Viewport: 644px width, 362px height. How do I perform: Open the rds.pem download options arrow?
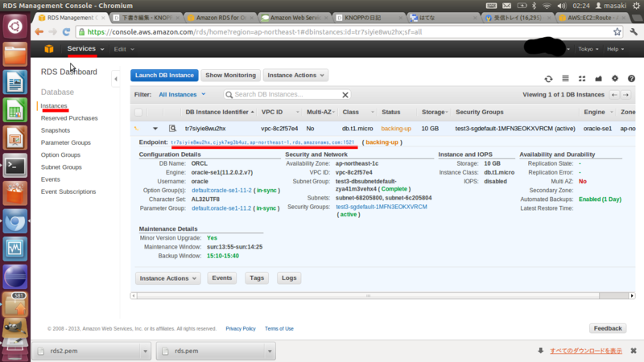pyautogui.click(x=270, y=352)
